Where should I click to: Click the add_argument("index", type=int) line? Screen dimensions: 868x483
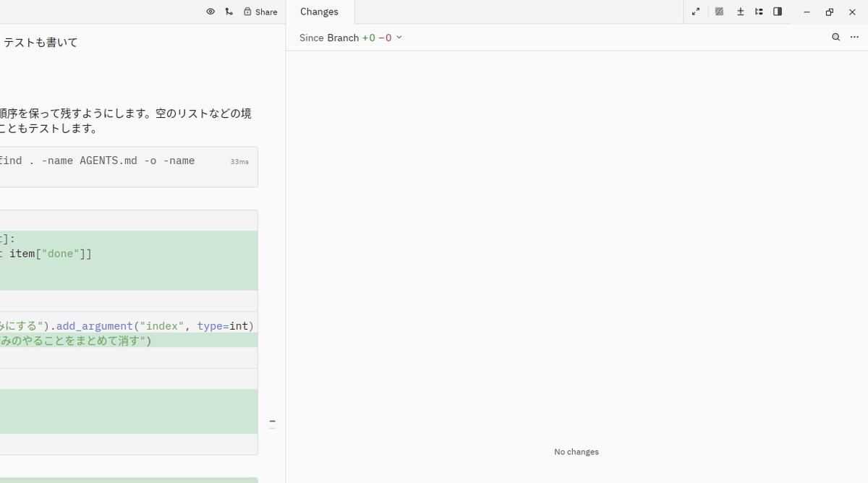pos(127,326)
